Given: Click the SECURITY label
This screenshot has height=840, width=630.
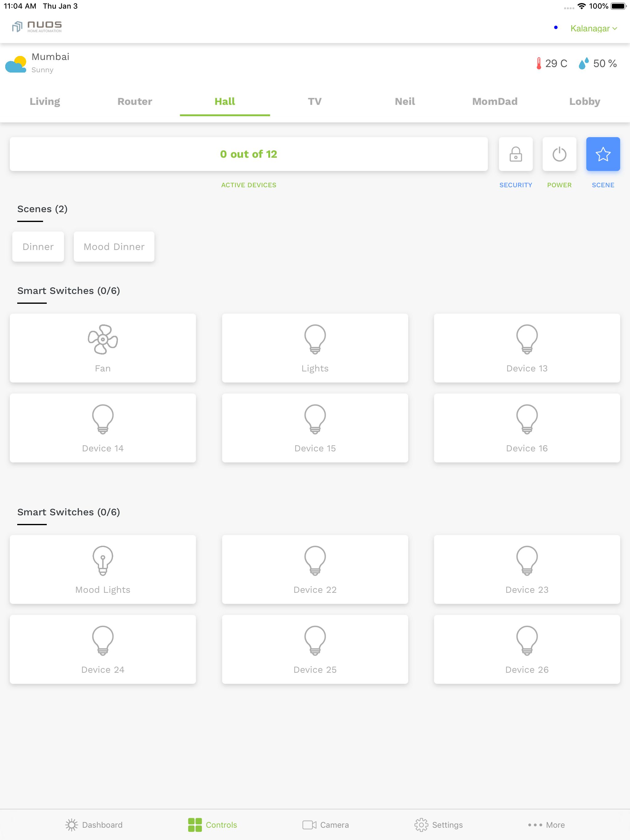Looking at the screenshot, I should (x=516, y=185).
